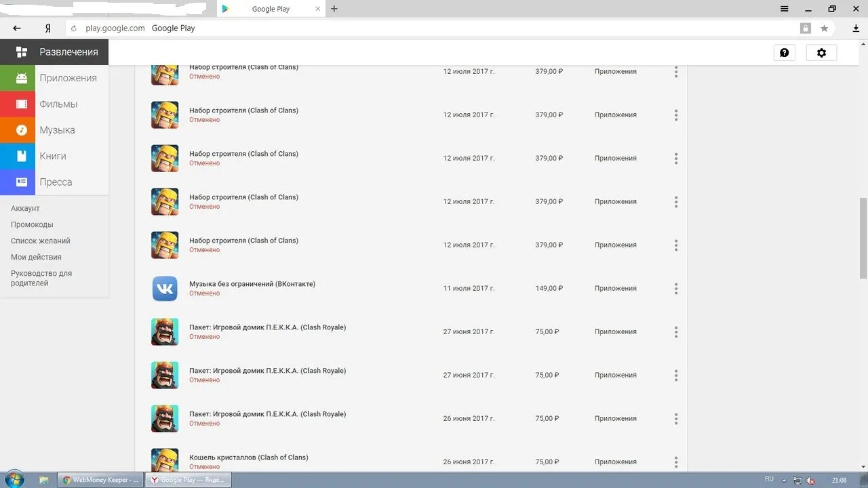Click the page vertical scrollbar thumb
868x488 pixels.
click(863, 237)
